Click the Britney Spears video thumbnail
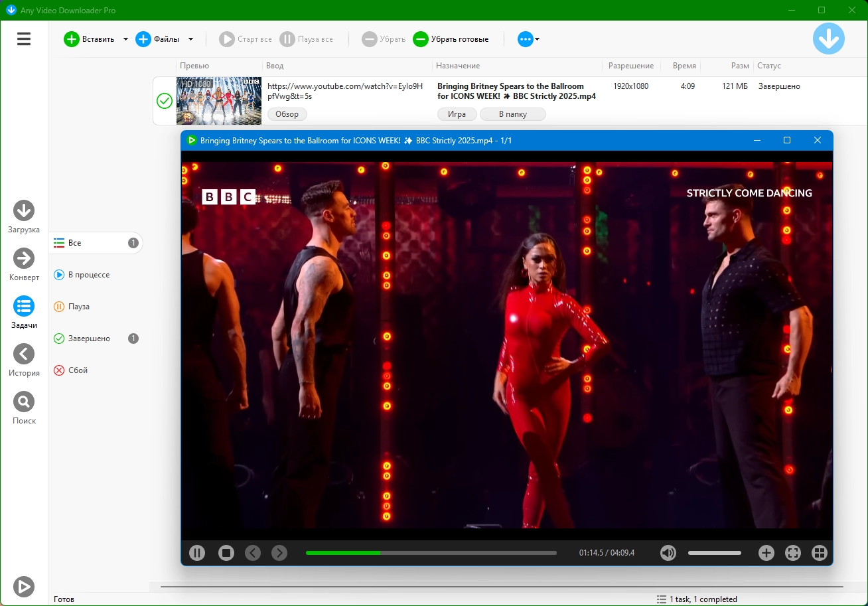The height and width of the screenshot is (606, 868). [x=218, y=101]
